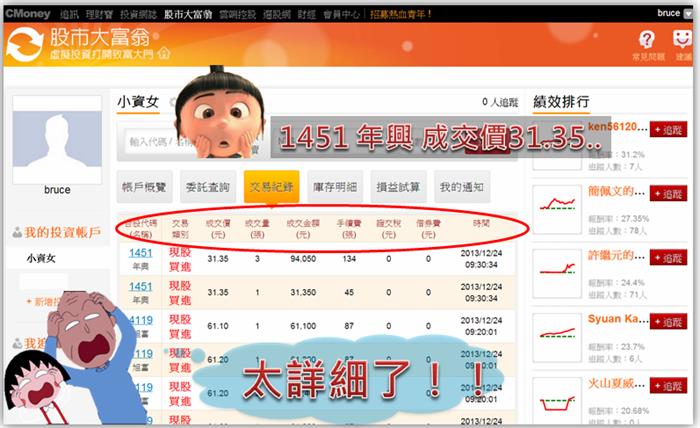Select the 交易紀錄 tab
Viewport: 700px width, 428px height.
271,187
